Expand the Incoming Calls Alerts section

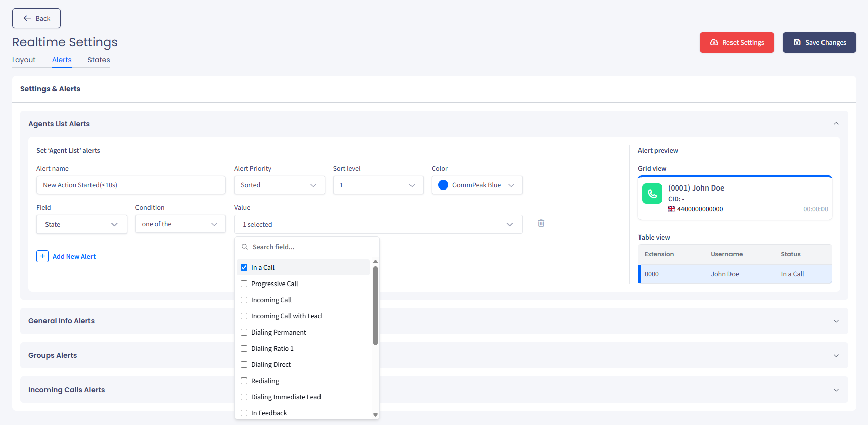pos(836,390)
